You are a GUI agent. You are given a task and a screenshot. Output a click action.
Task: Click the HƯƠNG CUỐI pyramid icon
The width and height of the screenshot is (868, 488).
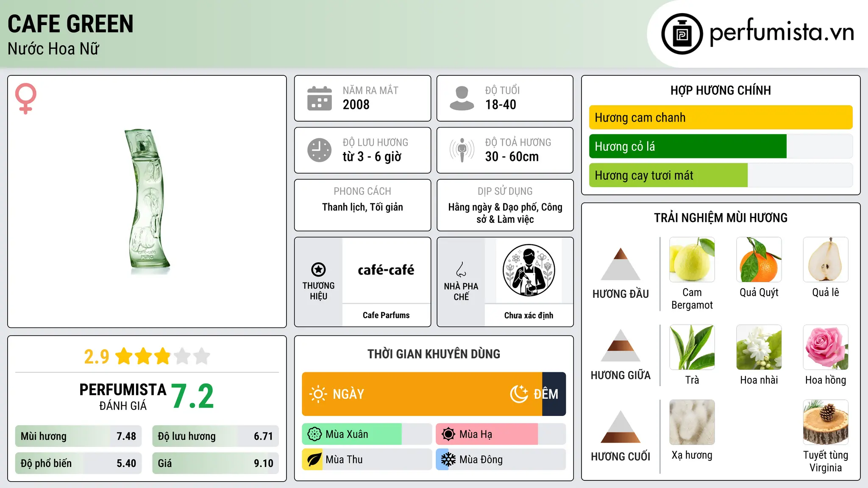tap(620, 427)
